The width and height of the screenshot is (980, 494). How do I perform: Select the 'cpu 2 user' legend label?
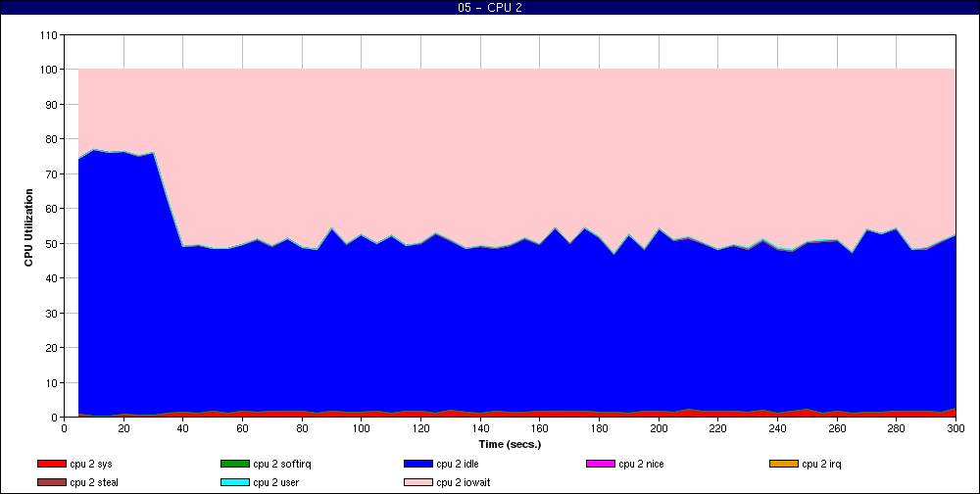pyautogui.click(x=276, y=483)
